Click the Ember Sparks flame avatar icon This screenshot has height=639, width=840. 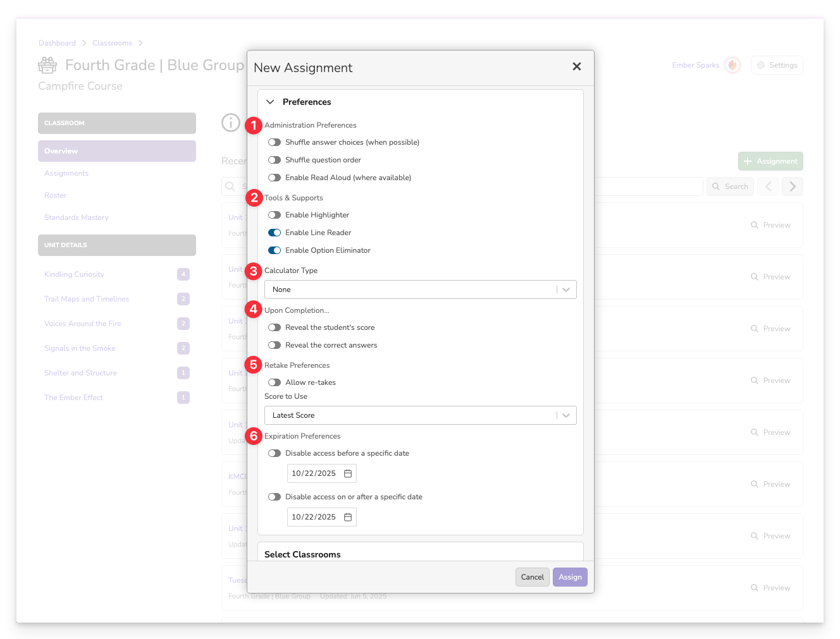pyautogui.click(x=732, y=65)
